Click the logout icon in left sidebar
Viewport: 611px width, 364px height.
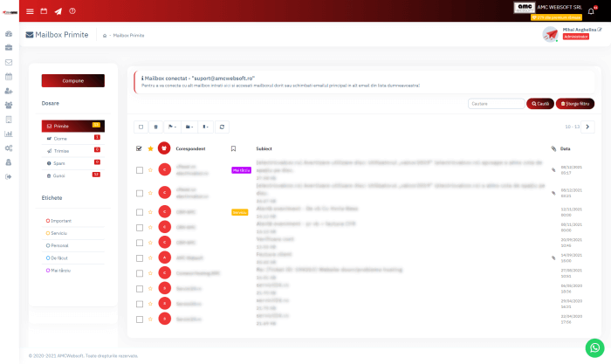[9, 176]
